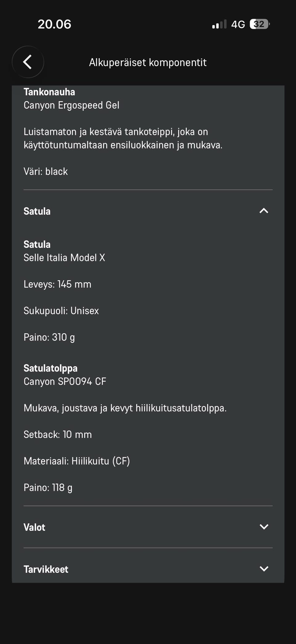
Task: Collapse the Satula section chevron
Action: click(264, 211)
